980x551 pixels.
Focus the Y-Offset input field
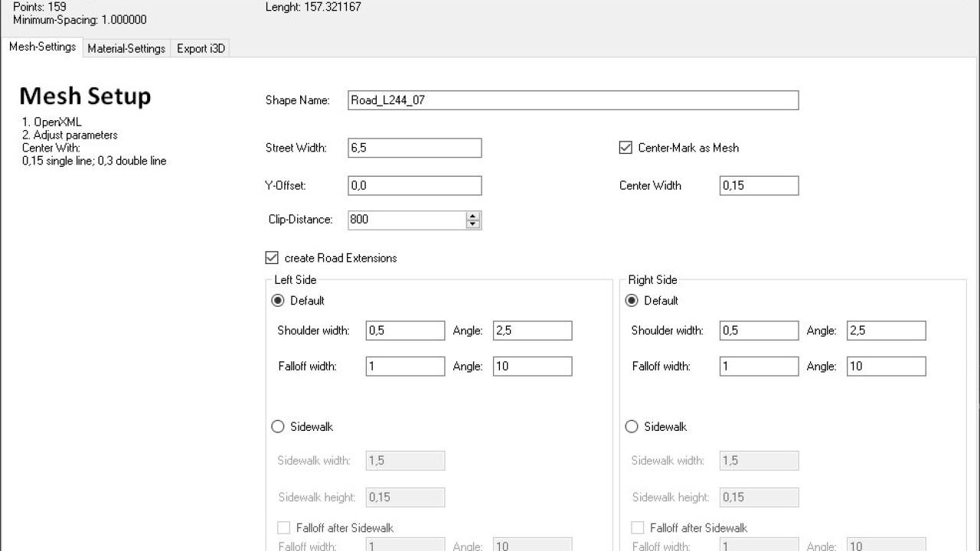(x=414, y=185)
